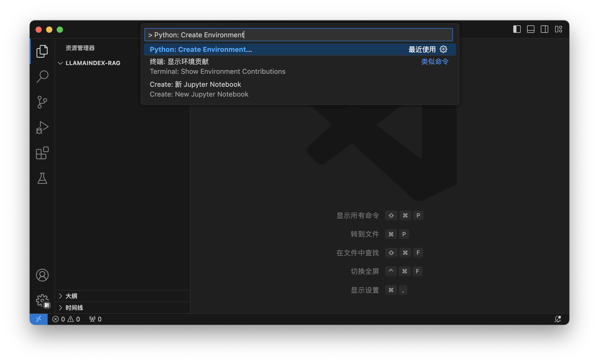Toggle the bottom panel layout button

point(530,29)
